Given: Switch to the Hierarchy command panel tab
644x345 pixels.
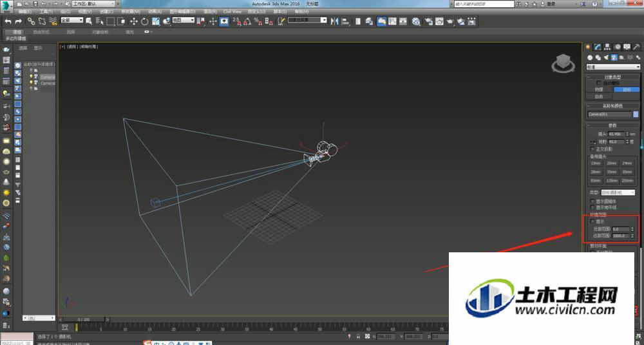Looking at the screenshot, I should [607, 47].
